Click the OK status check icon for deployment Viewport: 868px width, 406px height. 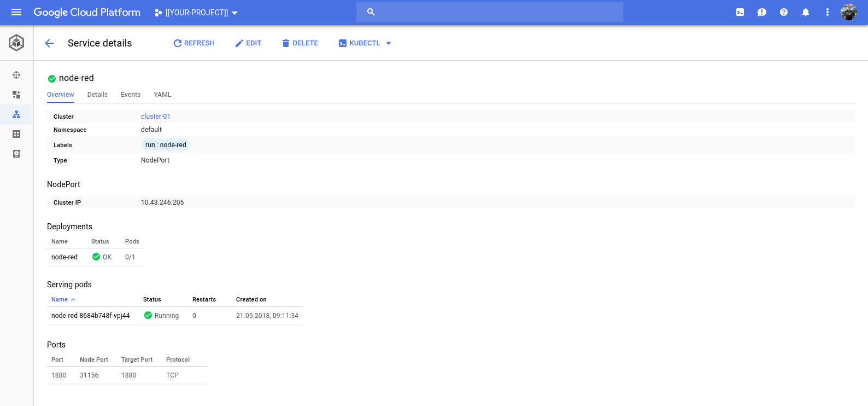tap(96, 257)
